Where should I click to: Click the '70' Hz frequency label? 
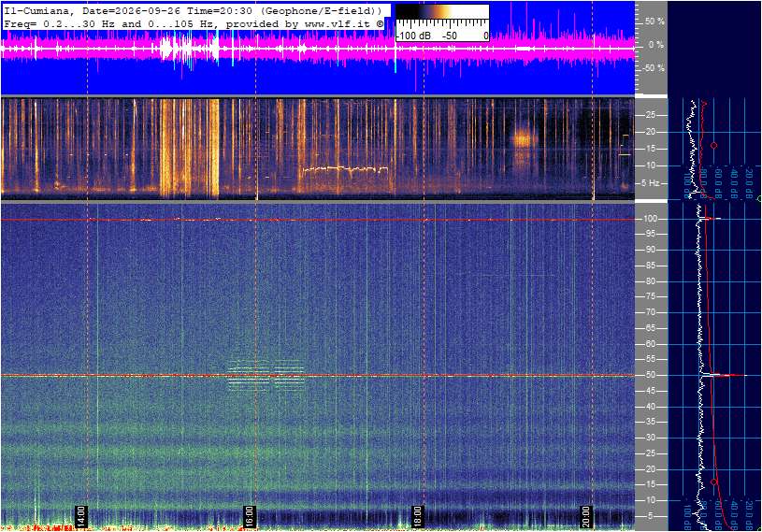(x=650, y=312)
